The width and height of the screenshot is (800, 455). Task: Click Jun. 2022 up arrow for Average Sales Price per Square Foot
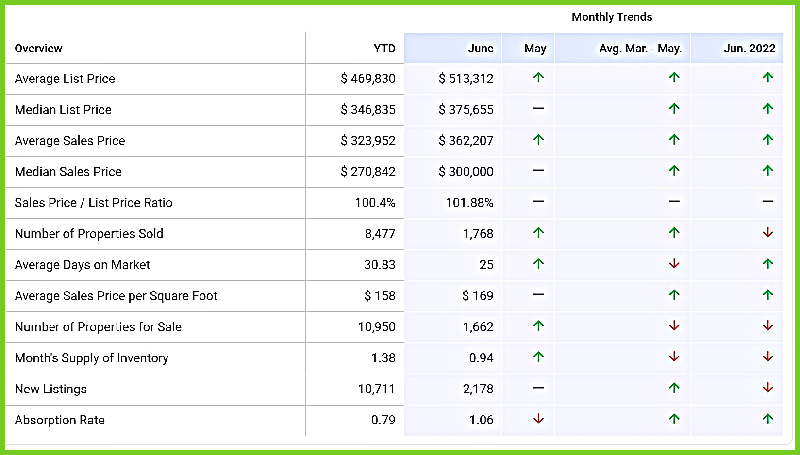pos(768,295)
